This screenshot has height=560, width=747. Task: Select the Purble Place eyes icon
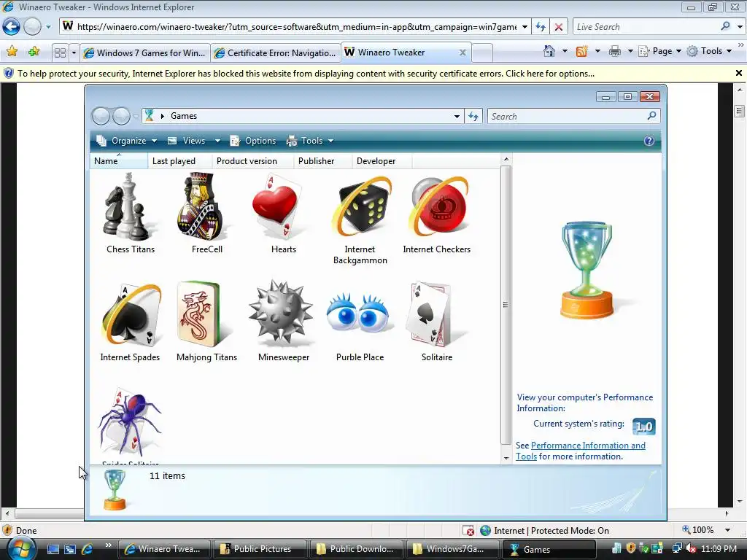click(x=359, y=314)
